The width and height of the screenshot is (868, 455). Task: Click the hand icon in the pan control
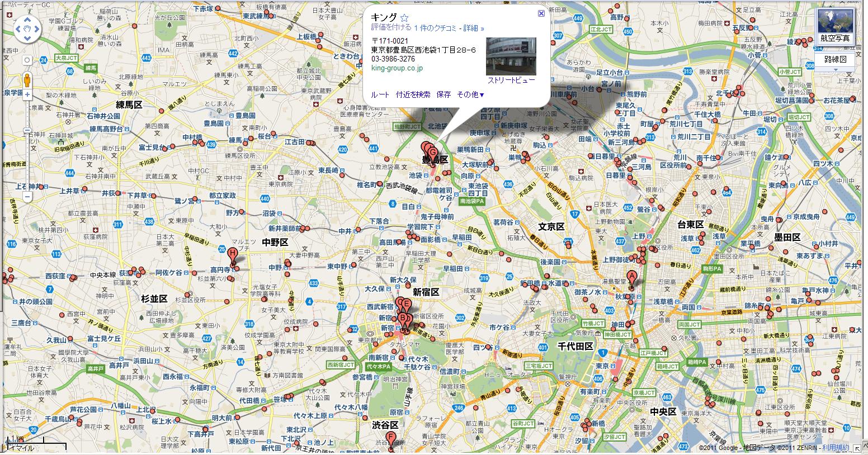pyautogui.click(x=27, y=29)
